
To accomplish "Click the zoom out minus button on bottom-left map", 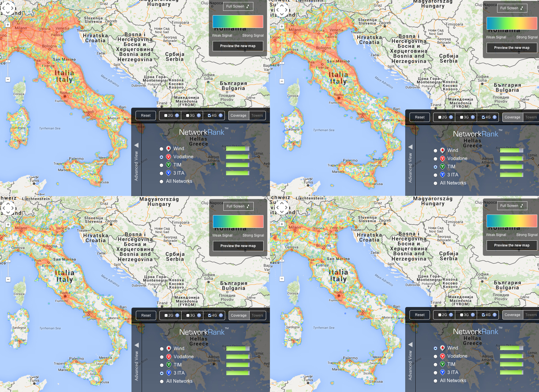I will click(x=8, y=279).
